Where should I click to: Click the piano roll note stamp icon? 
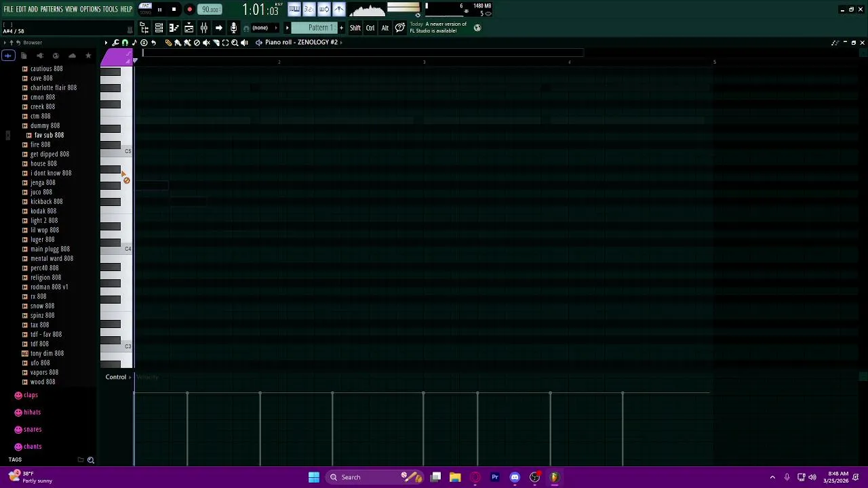(x=134, y=42)
